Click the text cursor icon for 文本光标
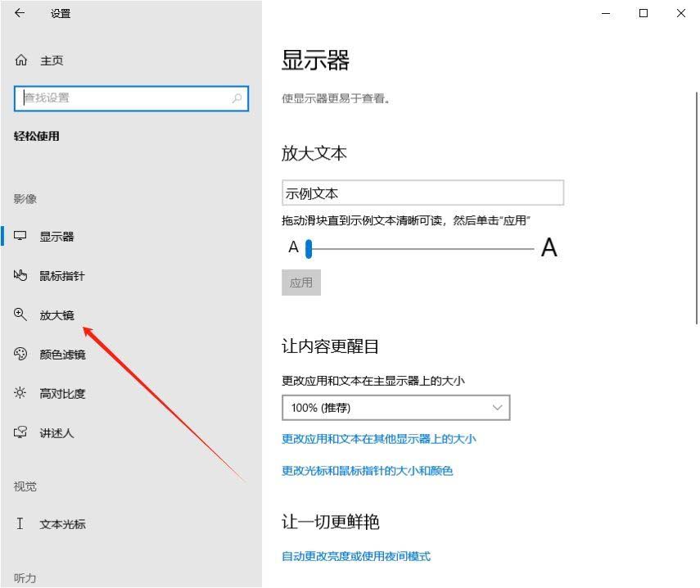Image resolution: width=700 pixels, height=588 pixels. coord(20,524)
